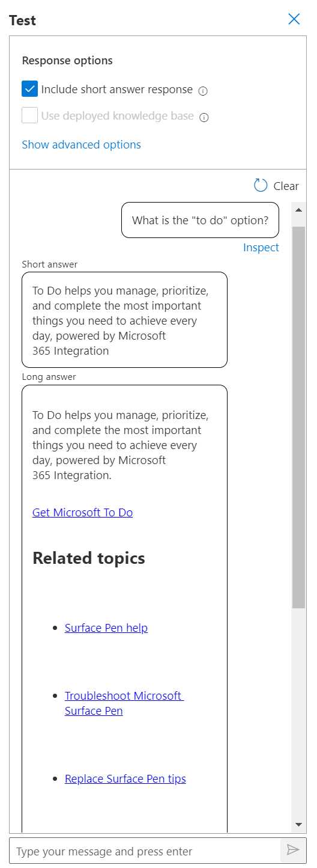Check Use deployed knowledge base checkbox
317x868 pixels.
30,115
